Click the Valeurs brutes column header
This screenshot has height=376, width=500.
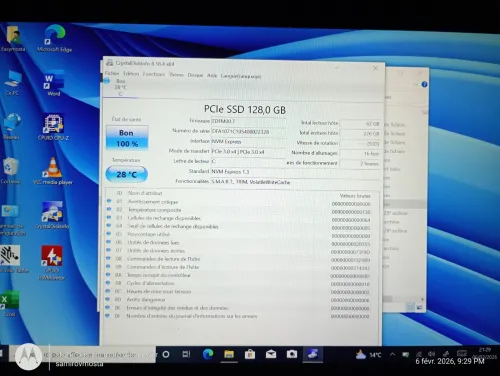(x=355, y=196)
